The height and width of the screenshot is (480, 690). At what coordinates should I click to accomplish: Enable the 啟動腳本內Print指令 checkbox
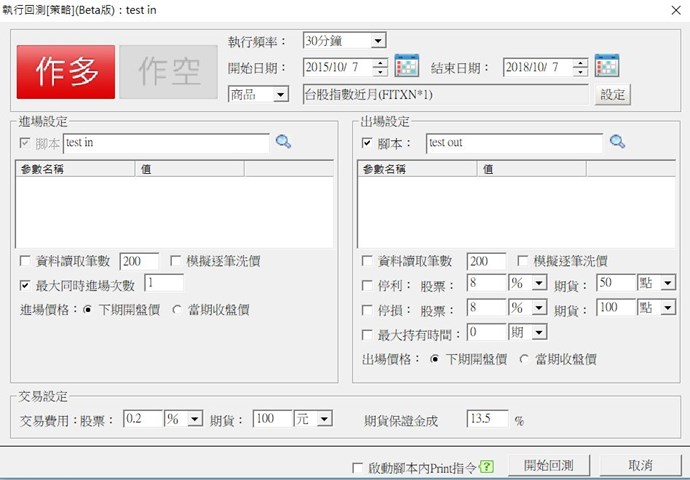pyautogui.click(x=358, y=467)
